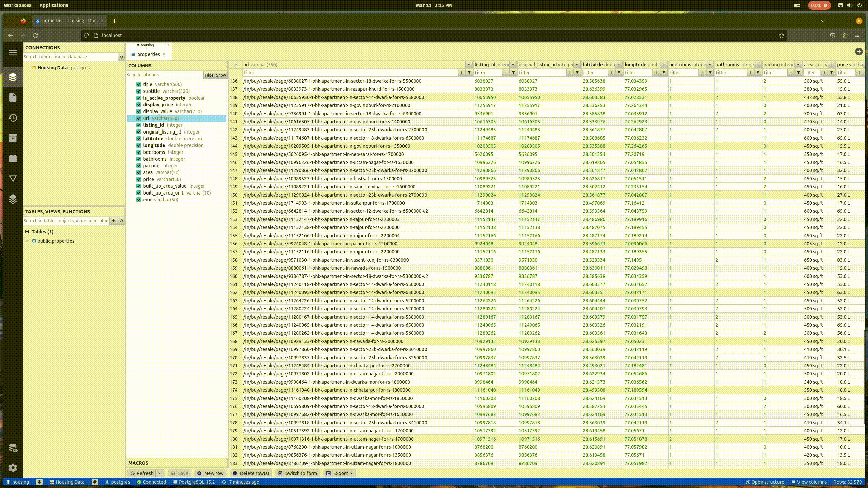The height and width of the screenshot is (488, 868).
Task: Click the New row button
Action: [210, 473]
